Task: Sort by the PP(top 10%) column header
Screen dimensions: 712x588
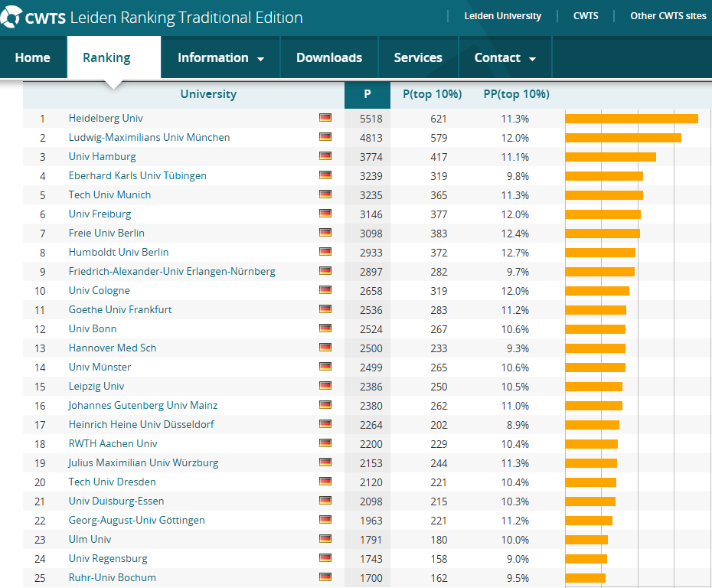Action: [x=516, y=94]
